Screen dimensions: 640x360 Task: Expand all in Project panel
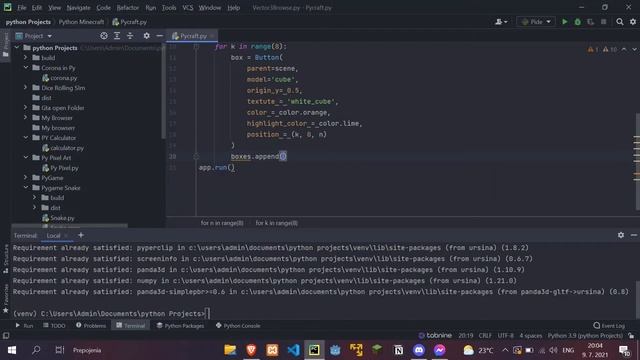point(117,36)
